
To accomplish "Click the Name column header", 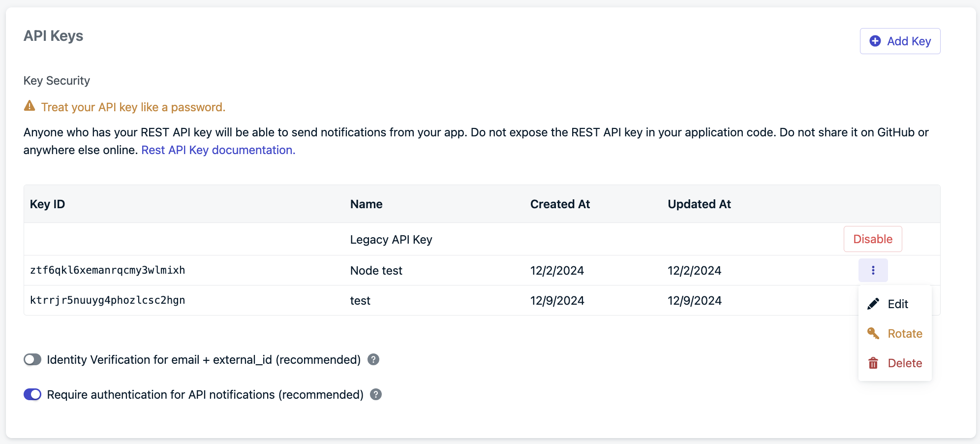I will click(x=366, y=204).
